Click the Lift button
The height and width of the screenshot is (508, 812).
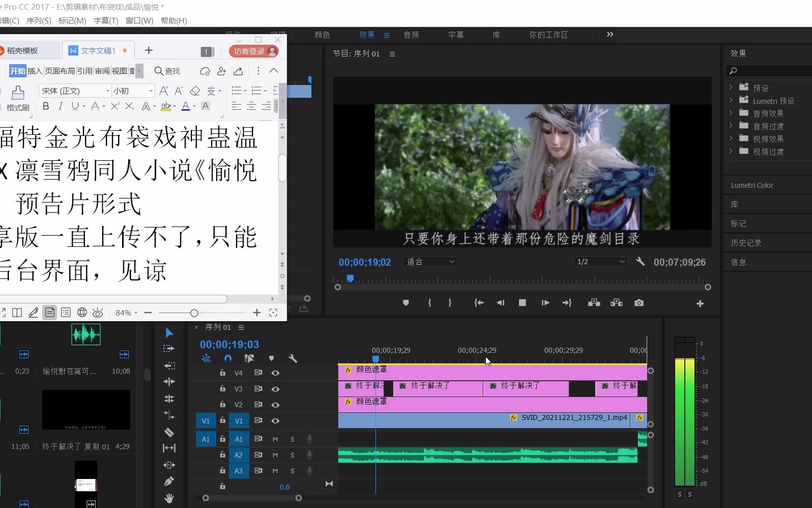(594, 303)
